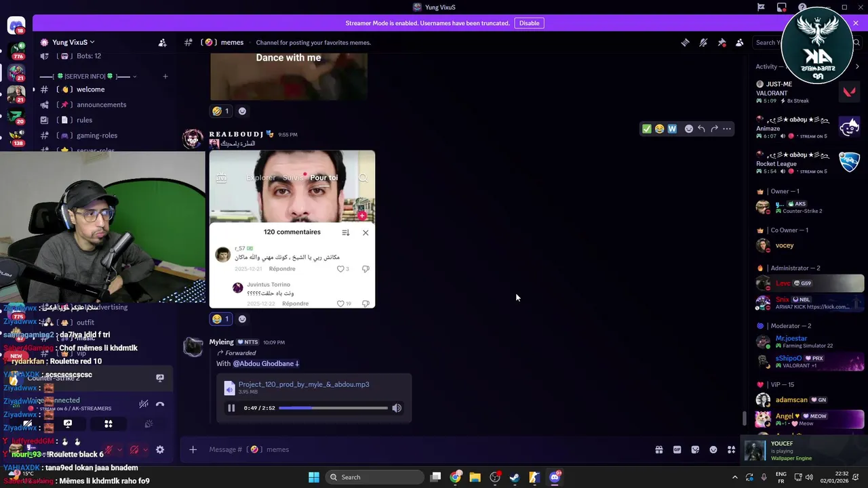The height and width of the screenshot is (488, 868).
Task: Expand input device options arrow next to mic
Action: click(120, 449)
